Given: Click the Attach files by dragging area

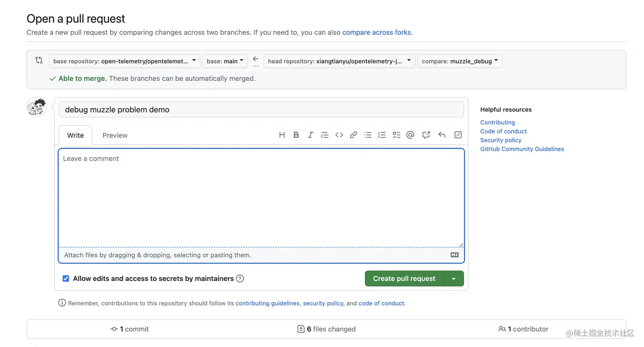Looking at the screenshot, I should [x=261, y=255].
